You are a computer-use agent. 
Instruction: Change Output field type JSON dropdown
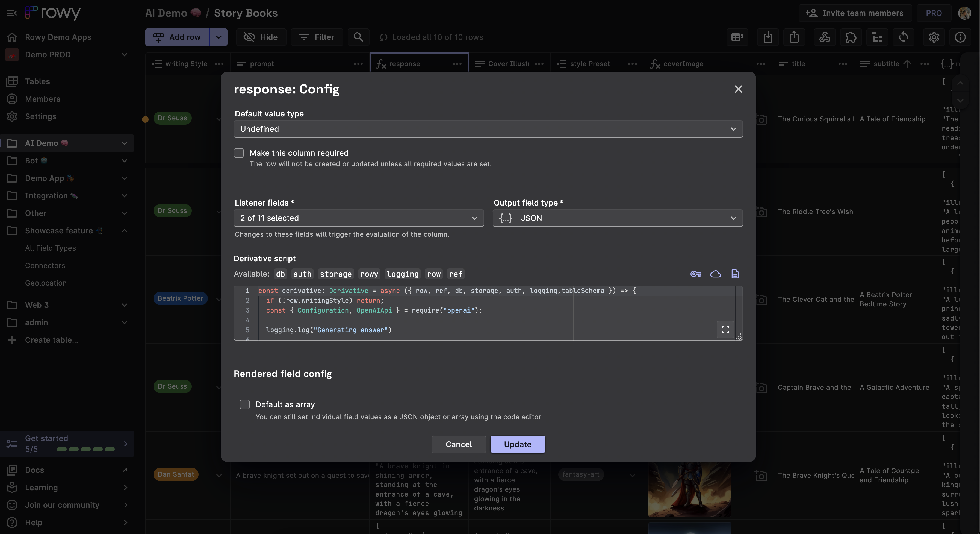pyautogui.click(x=617, y=218)
